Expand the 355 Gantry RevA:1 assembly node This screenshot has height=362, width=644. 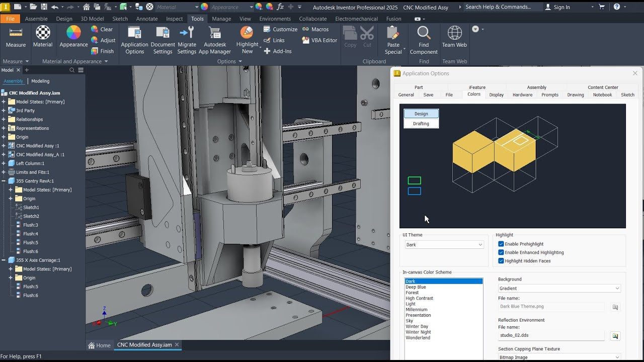tap(4, 180)
